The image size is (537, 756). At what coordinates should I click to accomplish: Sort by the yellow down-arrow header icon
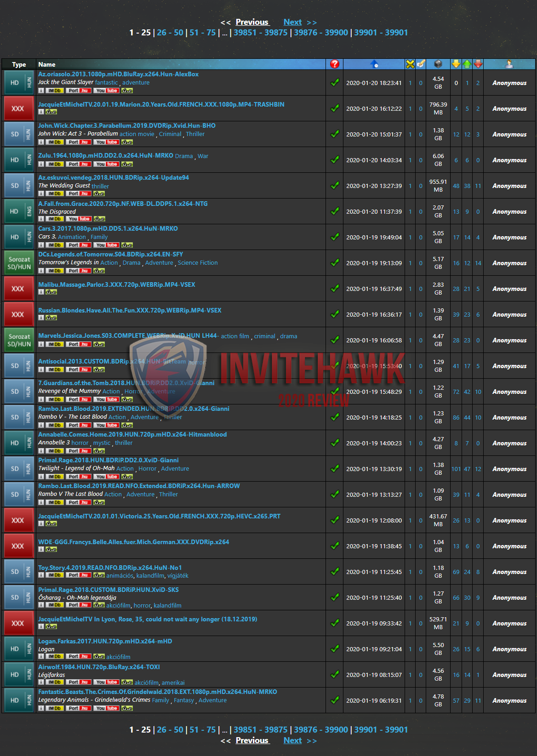click(x=456, y=64)
